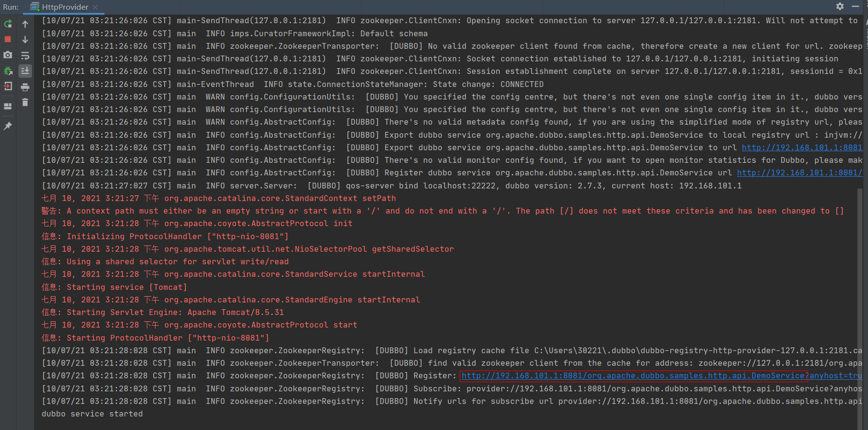The height and width of the screenshot is (430, 868).
Task: Toggle the pin tab icon
Action: click(x=8, y=126)
